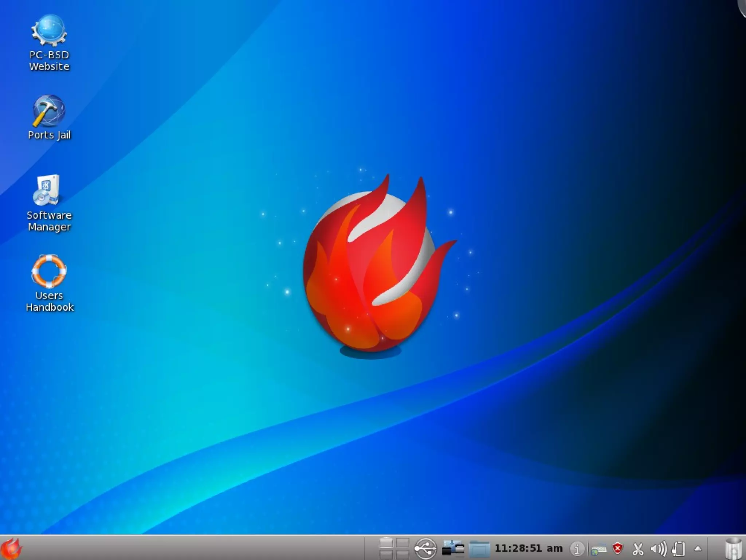Open the show desktop panel widget
The image size is (746, 560).
[453, 548]
